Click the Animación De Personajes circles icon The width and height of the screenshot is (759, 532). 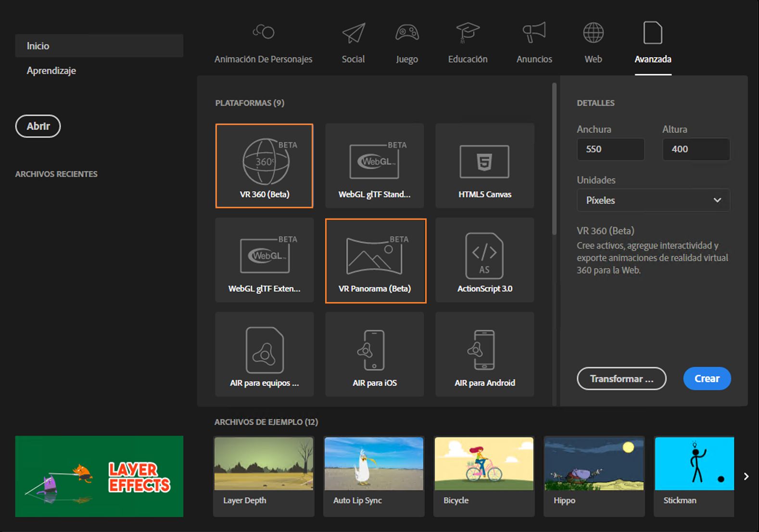tap(264, 32)
